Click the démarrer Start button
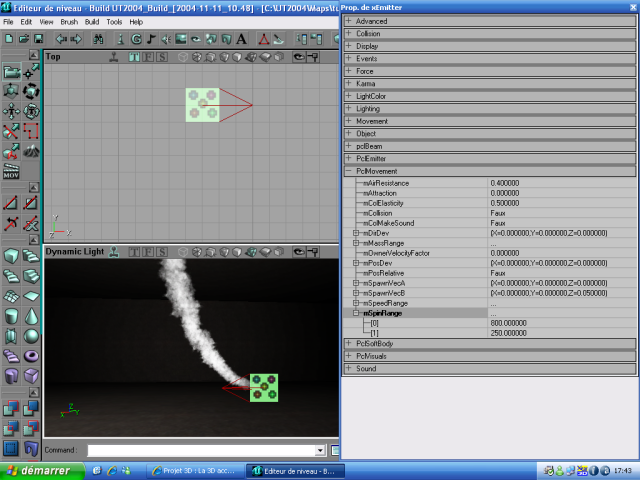This screenshot has width=640, height=480. coord(38,470)
